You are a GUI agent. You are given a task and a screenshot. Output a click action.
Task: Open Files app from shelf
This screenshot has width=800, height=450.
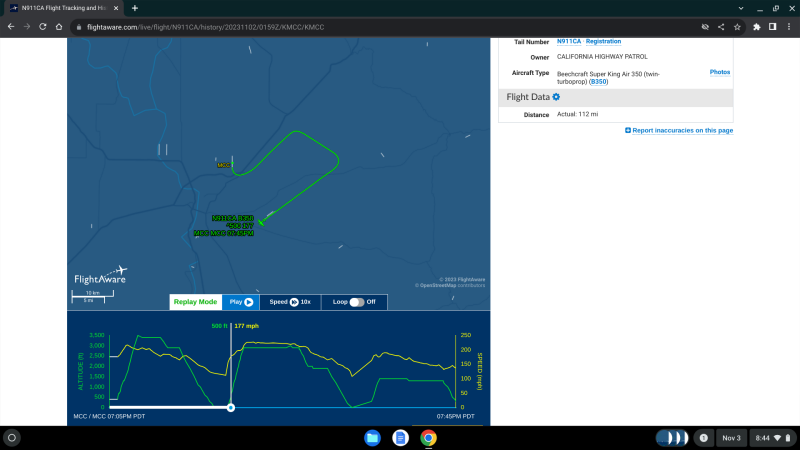click(x=372, y=438)
